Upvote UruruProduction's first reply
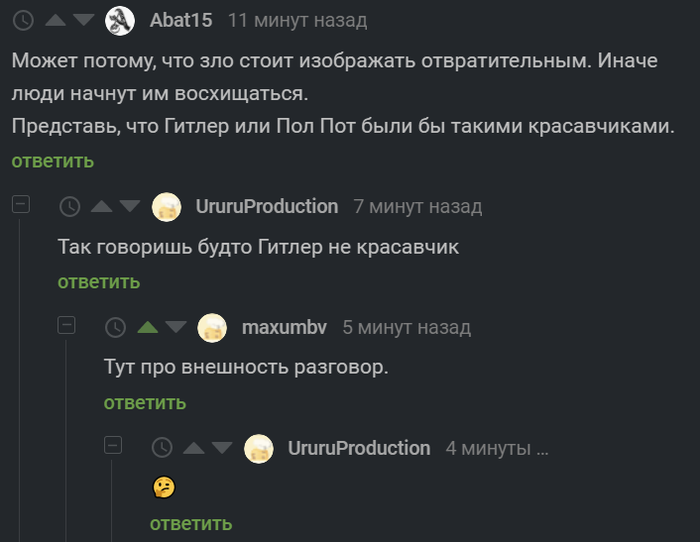Viewport: 700px width, 542px height. coord(102,207)
